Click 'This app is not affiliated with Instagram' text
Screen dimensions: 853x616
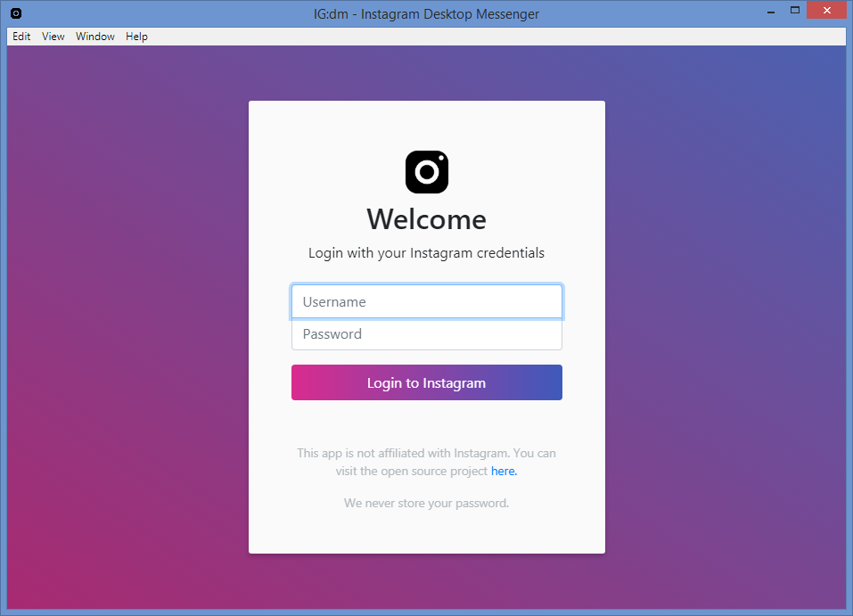403,453
